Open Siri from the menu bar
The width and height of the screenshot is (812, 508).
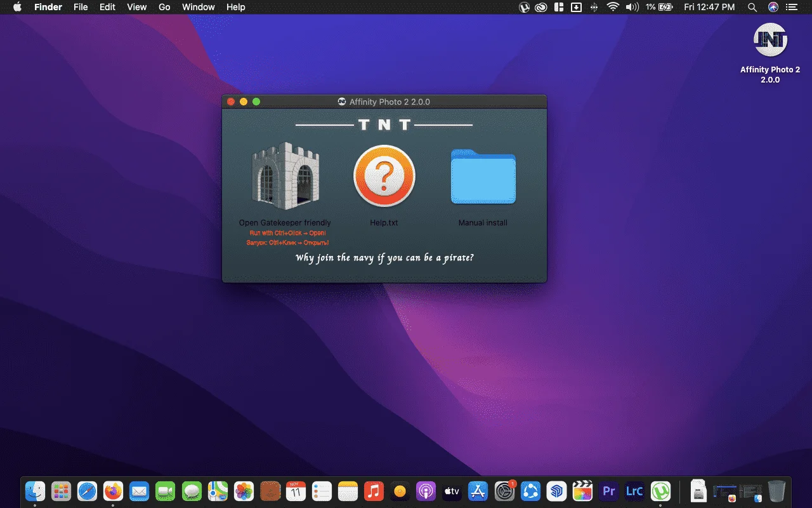773,7
